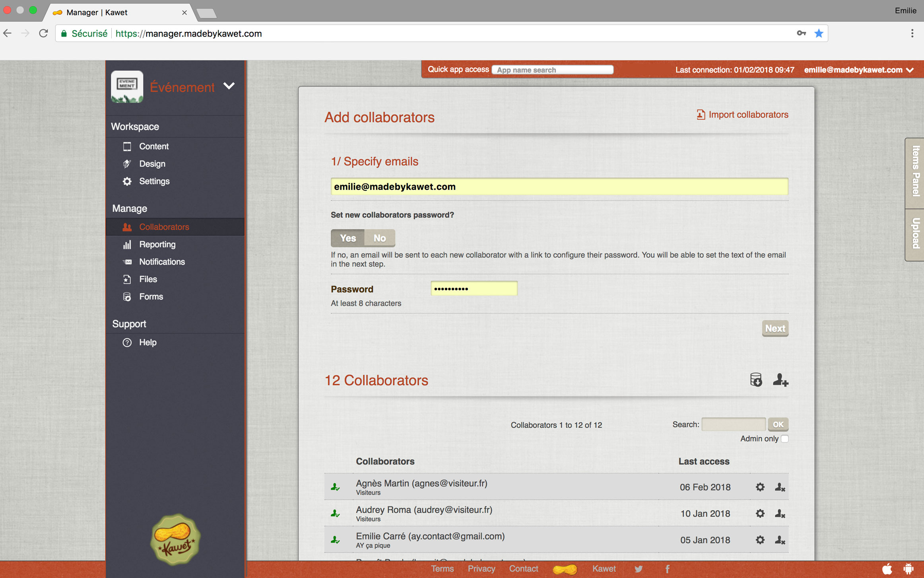Click the Apple icon in the footer

point(887,569)
